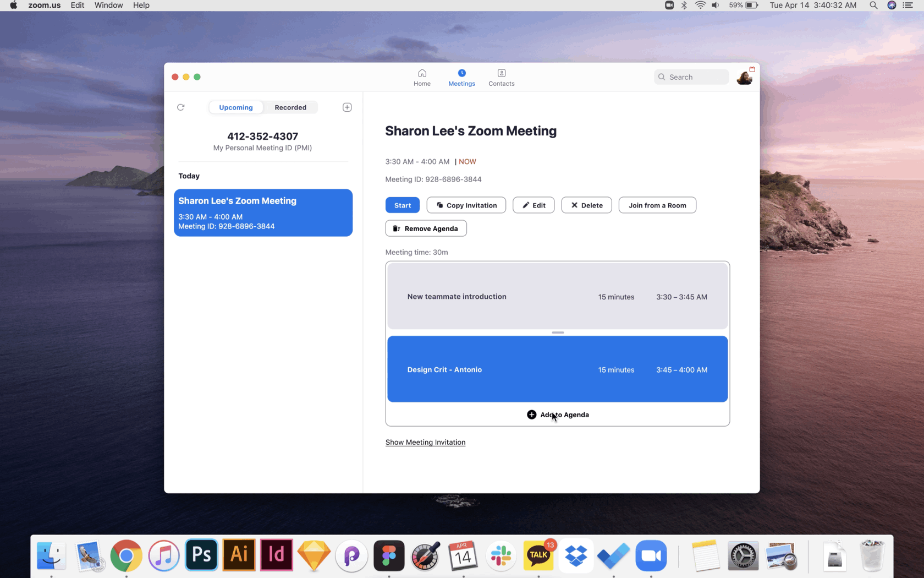Open Wi-Fi status menu
Viewport: 924px width, 578px height.
coord(700,5)
